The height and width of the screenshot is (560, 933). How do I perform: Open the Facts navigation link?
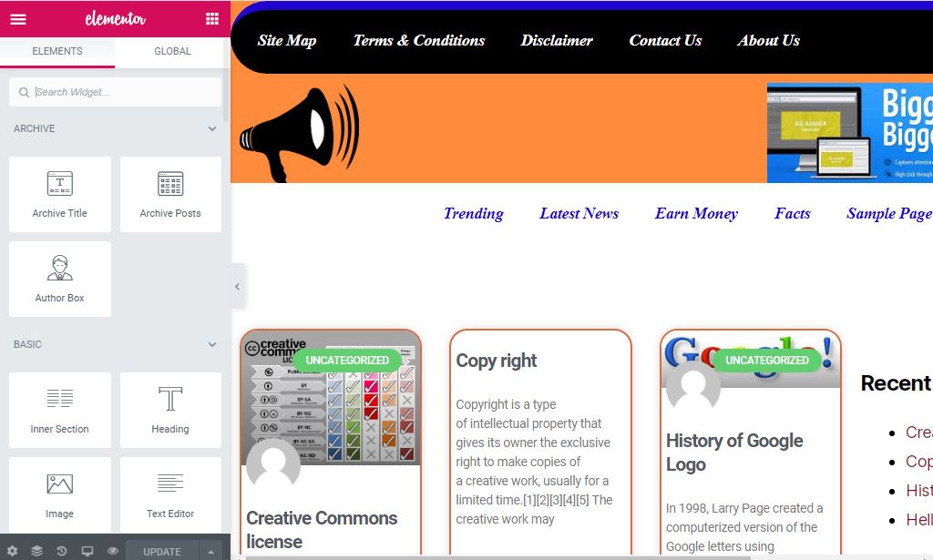pyautogui.click(x=792, y=213)
